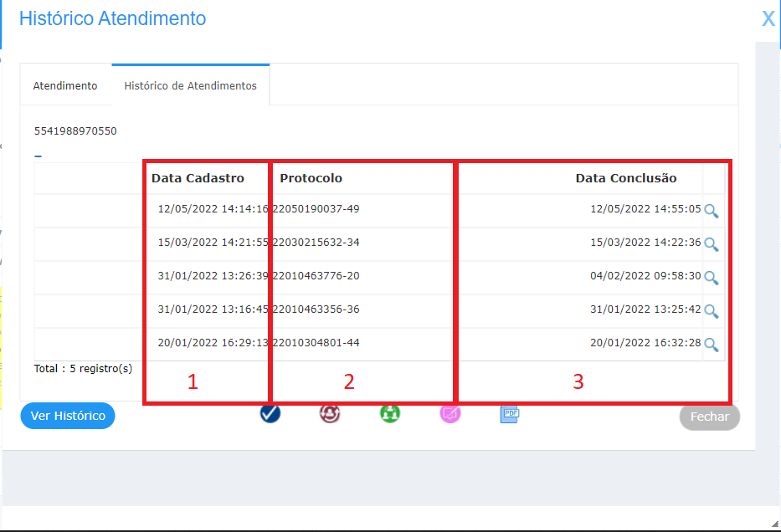Viewport: 781px width, 532px height.
Task: Export using the PDF icon
Action: point(510,415)
